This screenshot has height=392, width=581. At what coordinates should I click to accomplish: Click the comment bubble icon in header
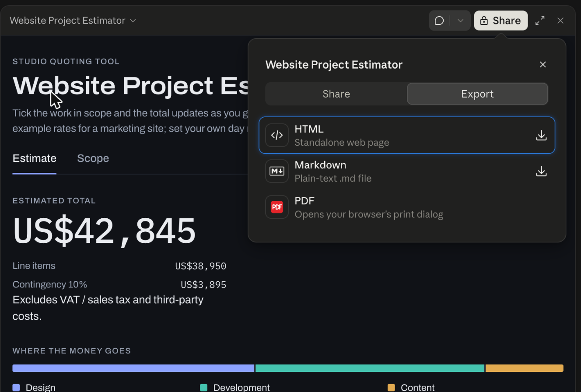[440, 21]
